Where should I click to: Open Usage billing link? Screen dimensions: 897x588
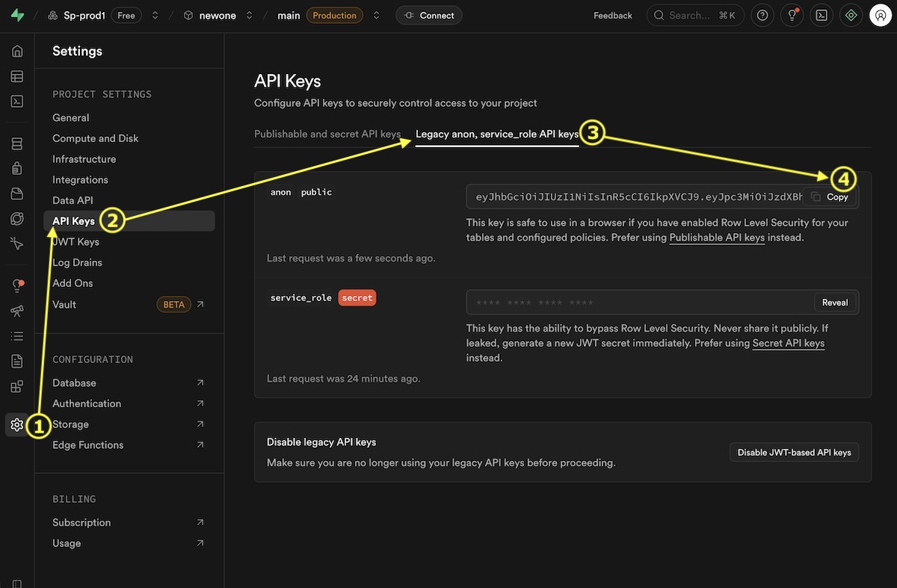point(129,543)
